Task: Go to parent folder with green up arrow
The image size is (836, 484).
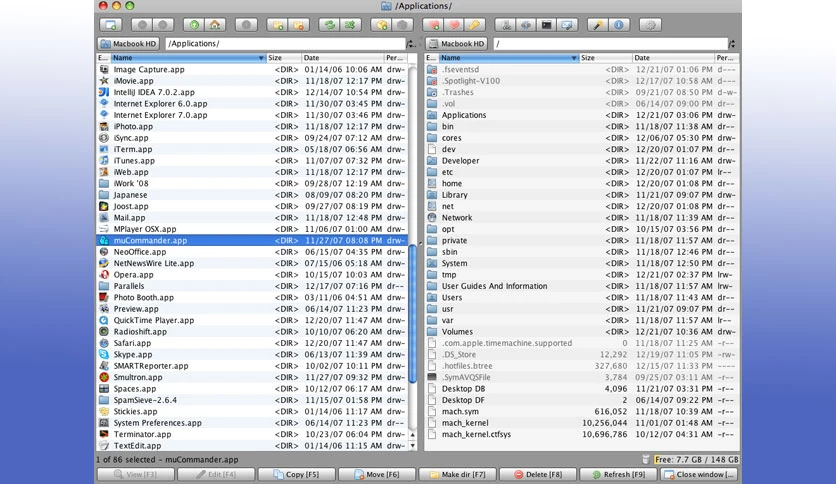Action: [194, 25]
